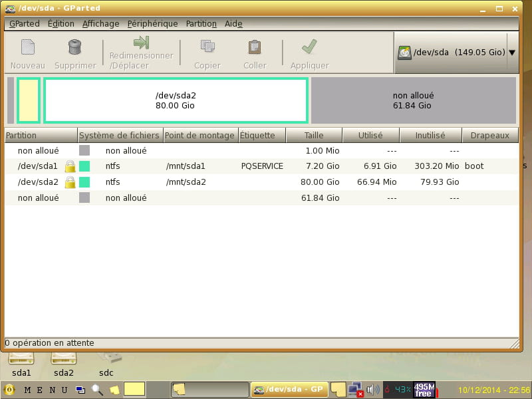
Task: Click the round start icon left of MENU
Action: (x=9, y=390)
